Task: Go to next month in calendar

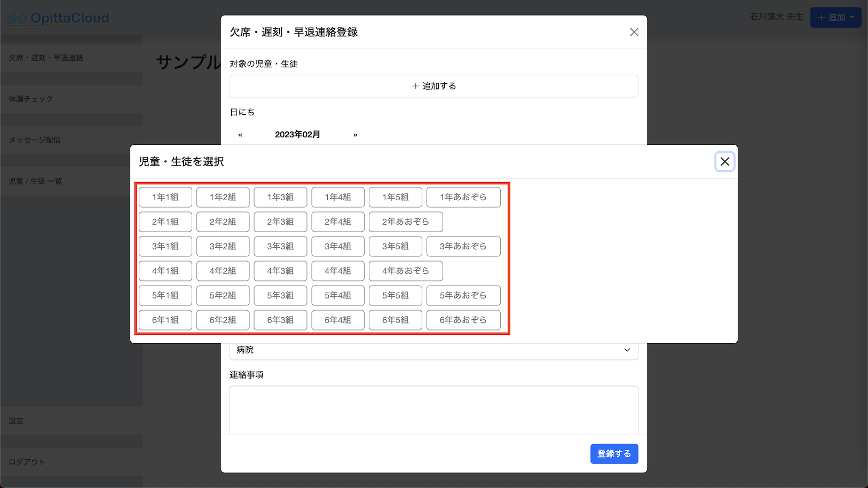Action: 356,135
